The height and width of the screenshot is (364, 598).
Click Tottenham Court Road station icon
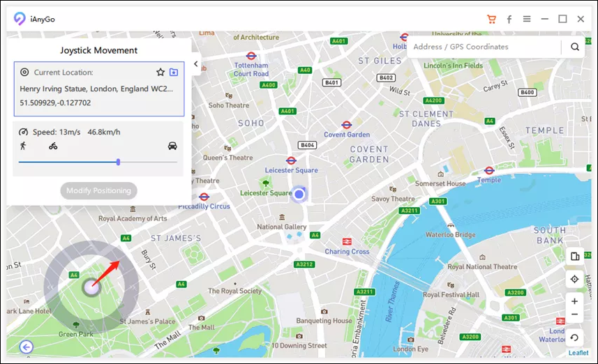tap(251, 56)
